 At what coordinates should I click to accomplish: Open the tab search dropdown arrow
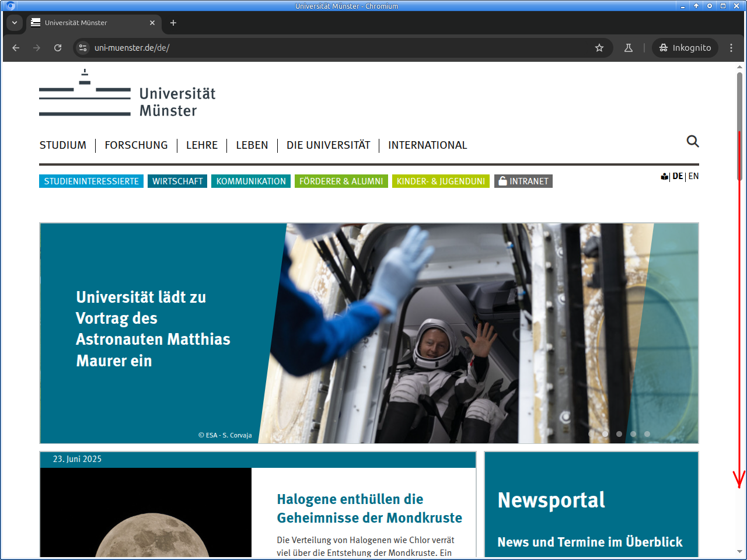[15, 23]
